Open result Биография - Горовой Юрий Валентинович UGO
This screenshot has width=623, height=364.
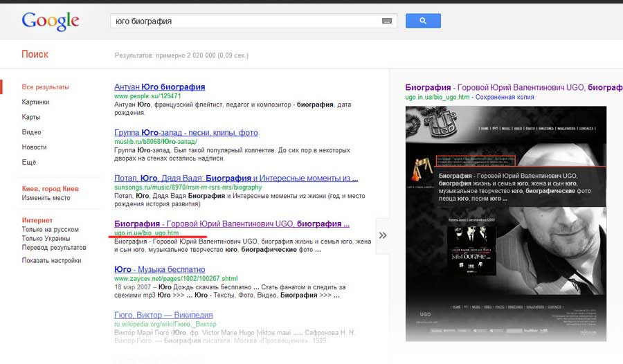(x=232, y=224)
